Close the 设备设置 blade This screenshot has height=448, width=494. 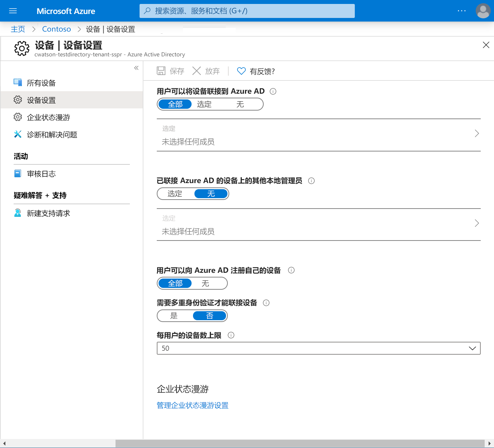(486, 45)
